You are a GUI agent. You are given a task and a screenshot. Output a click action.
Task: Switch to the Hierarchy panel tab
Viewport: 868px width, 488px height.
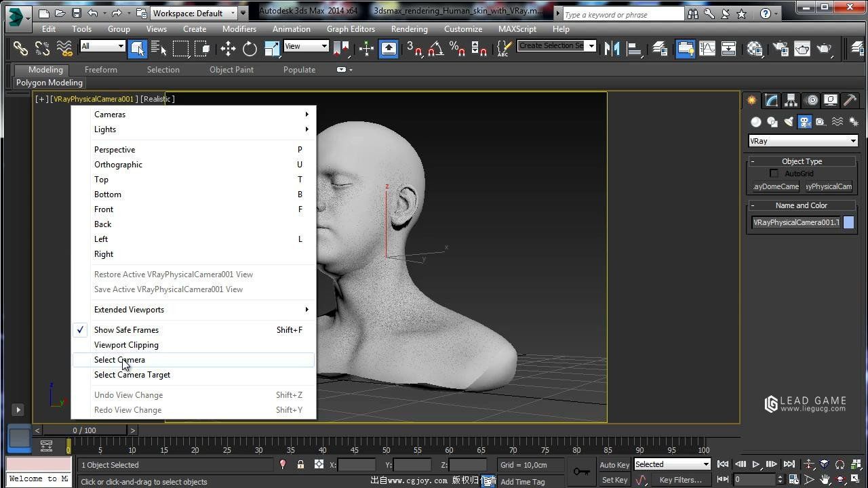(x=791, y=100)
